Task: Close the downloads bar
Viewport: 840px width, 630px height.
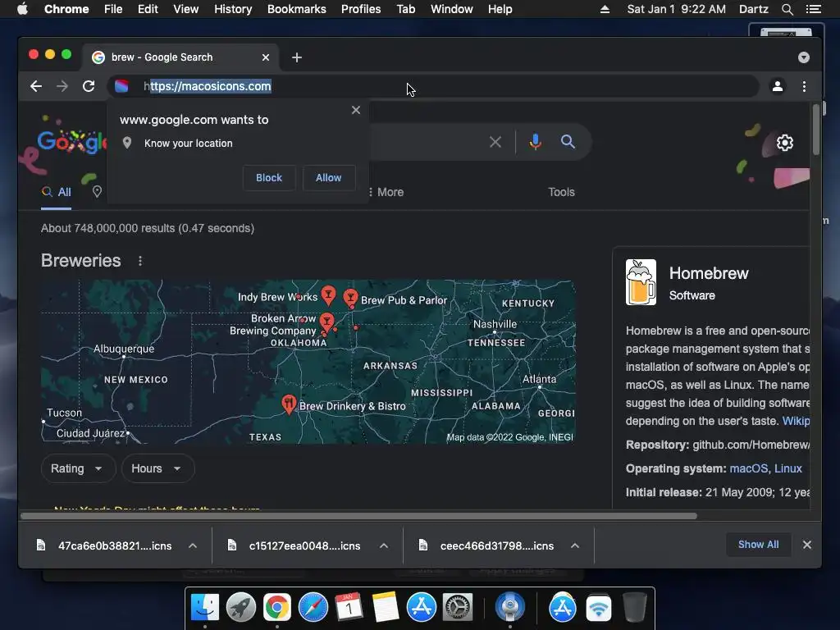Action: [x=807, y=545]
